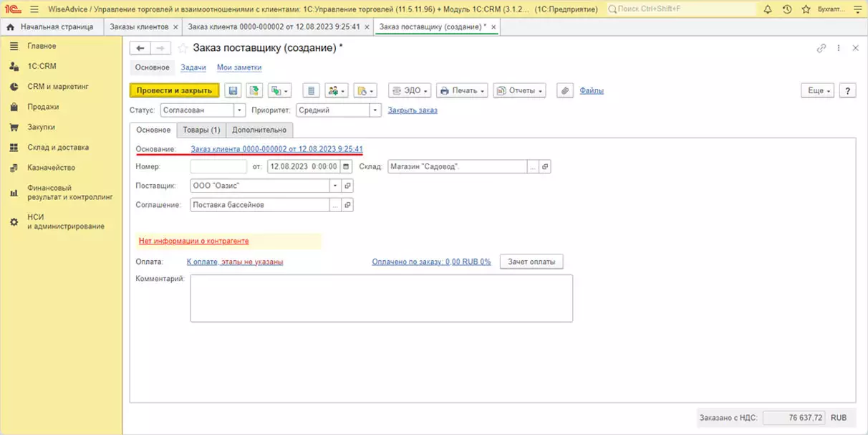Click the notifications bell icon
The height and width of the screenshot is (435, 868).
[768, 9]
